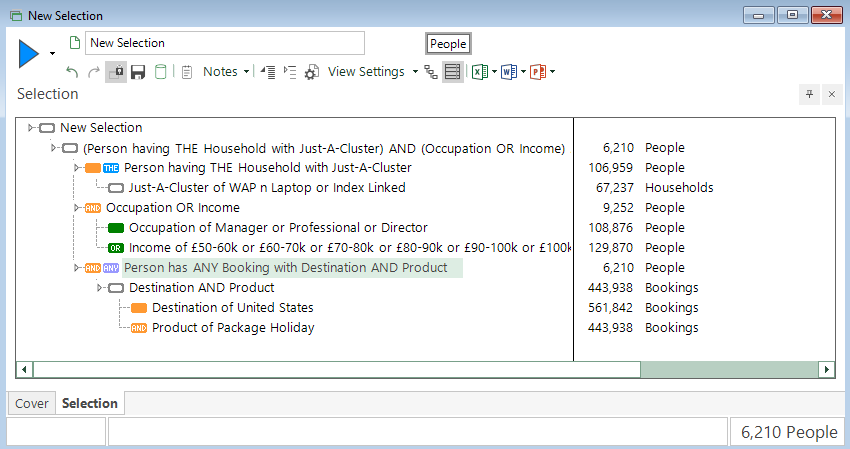Viewport: 850px width, 449px height.
Task: Select the Occupation of Manager or Professional row
Action: pos(278,228)
